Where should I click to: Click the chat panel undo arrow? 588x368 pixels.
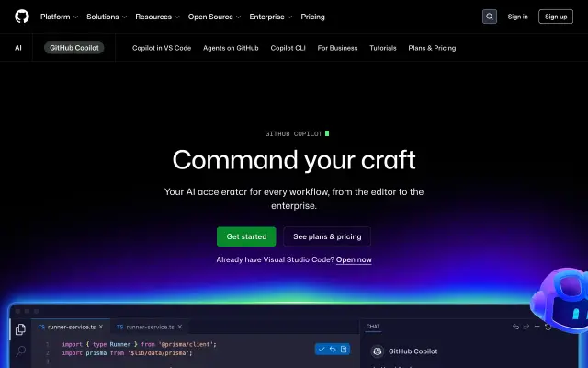[x=516, y=327]
